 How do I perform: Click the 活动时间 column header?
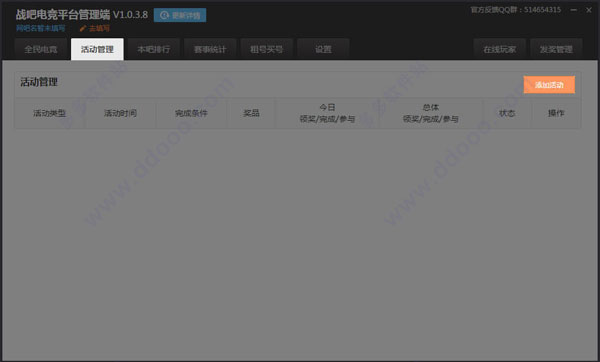pyautogui.click(x=120, y=113)
